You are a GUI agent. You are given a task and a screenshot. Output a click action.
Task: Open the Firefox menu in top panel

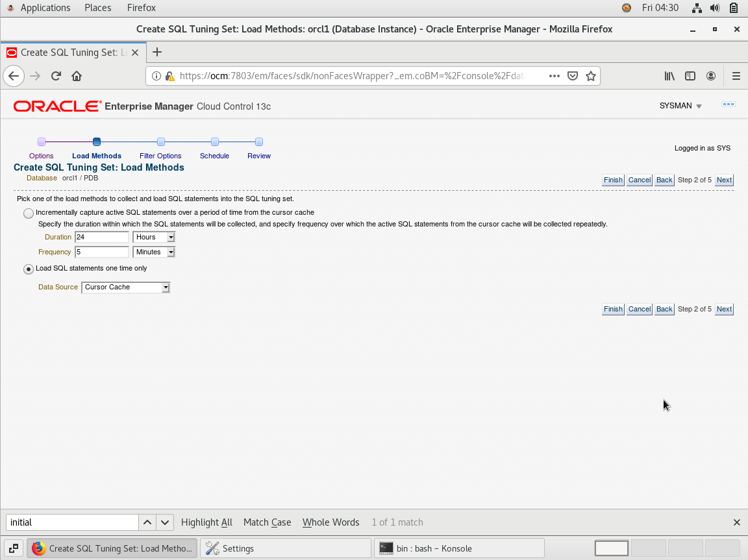pos(141,8)
